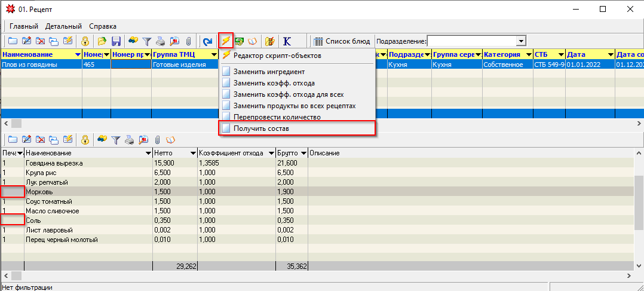Click the lower grid vertical scrollbar thumb
Screen dimensions: 644x291
coord(639,203)
